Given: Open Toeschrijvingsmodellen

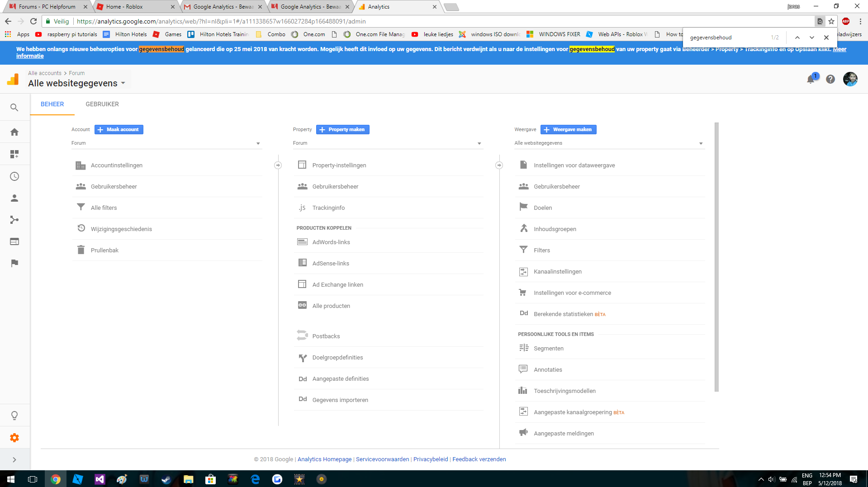Looking at the screenshot, I should click(x=610, y=391).
